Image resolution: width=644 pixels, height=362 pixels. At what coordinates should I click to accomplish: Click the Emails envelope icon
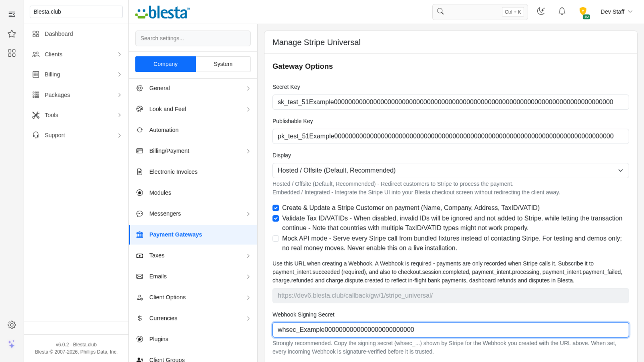tap(140, 277)
